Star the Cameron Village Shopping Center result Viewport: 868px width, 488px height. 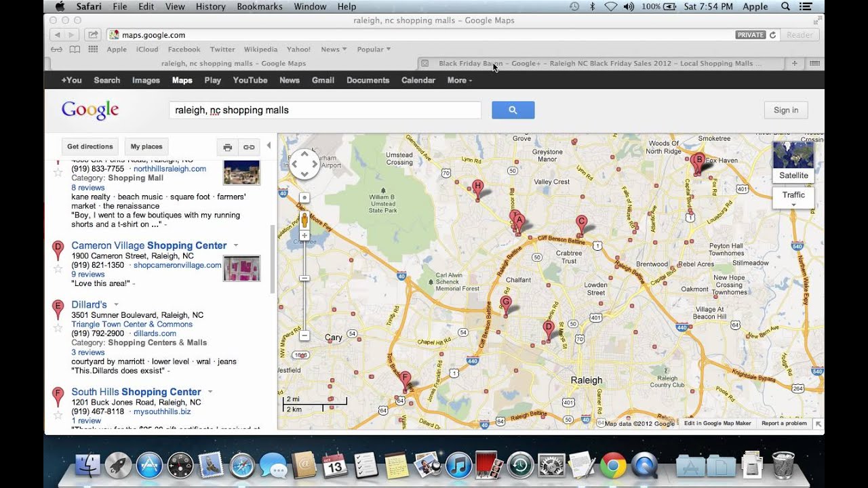(x=58, y=268)
